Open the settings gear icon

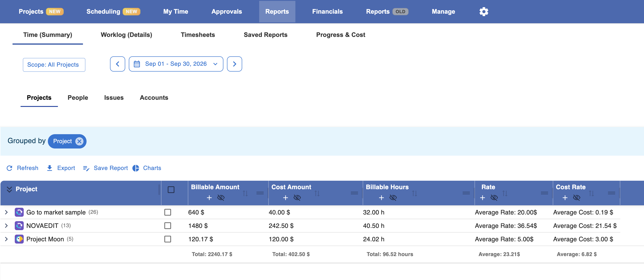[483, 11]
